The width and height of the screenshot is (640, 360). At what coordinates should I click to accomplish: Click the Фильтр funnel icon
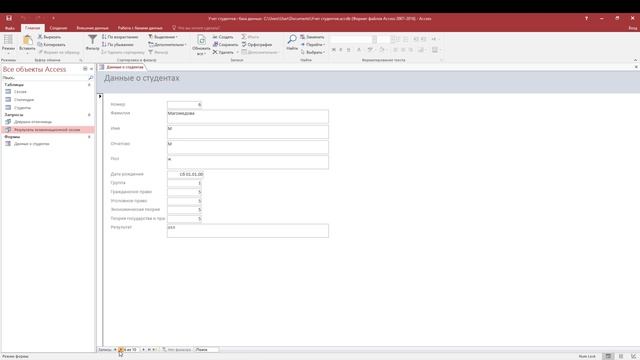pos(92,42)
